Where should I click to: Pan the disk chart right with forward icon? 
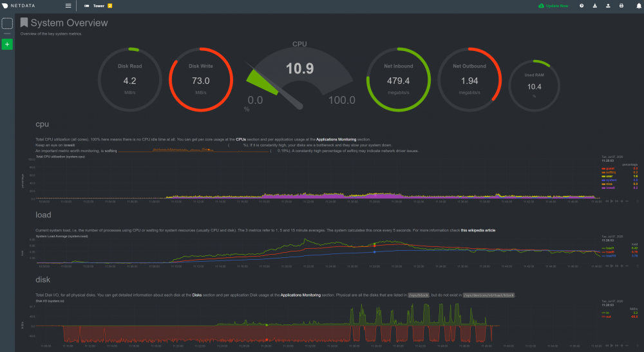tap(616, 346)
